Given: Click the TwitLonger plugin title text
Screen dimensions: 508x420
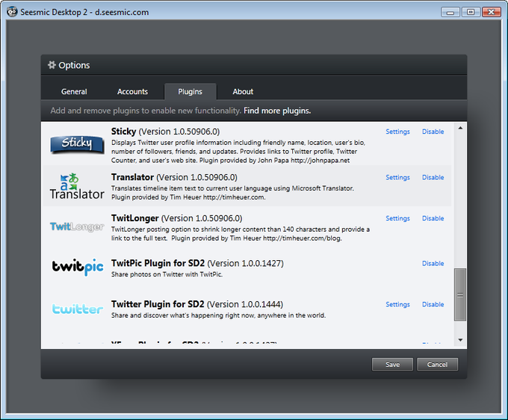Looking at the screenshot, I should (x=176, y=217).
